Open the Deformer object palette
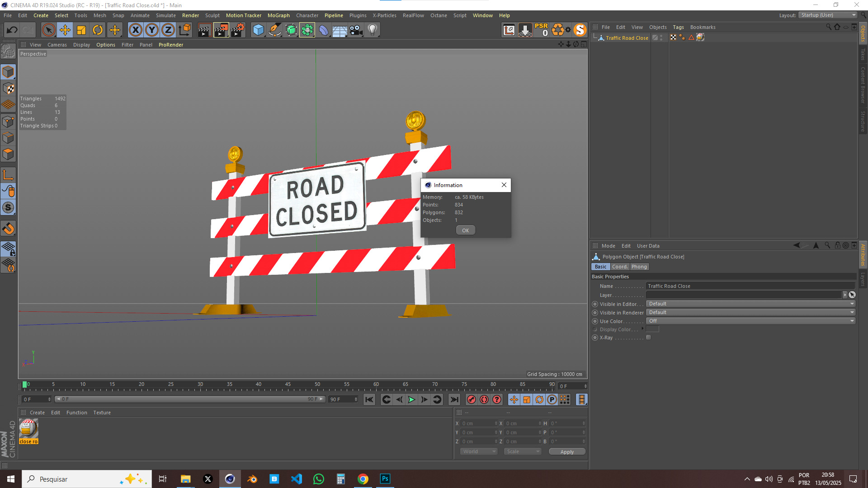Viewport: 868px width, 488px height. (x=324, y=30)
